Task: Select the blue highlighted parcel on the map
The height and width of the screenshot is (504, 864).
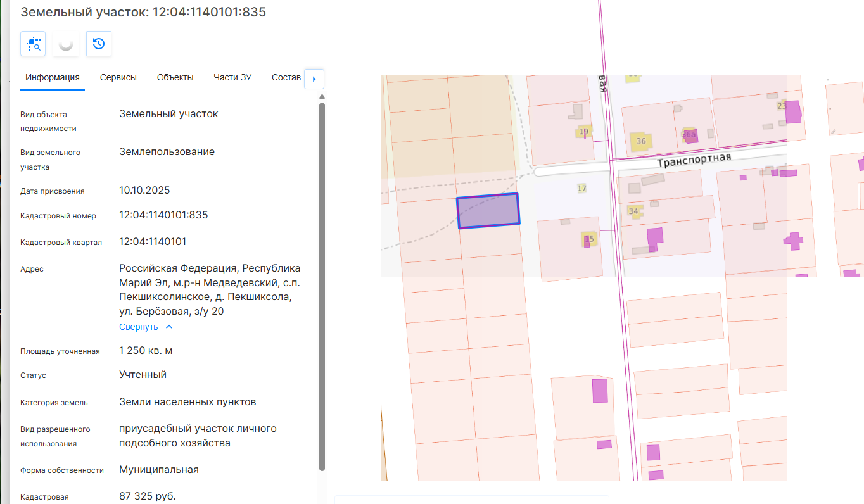Action: click(x=488, y=211)
